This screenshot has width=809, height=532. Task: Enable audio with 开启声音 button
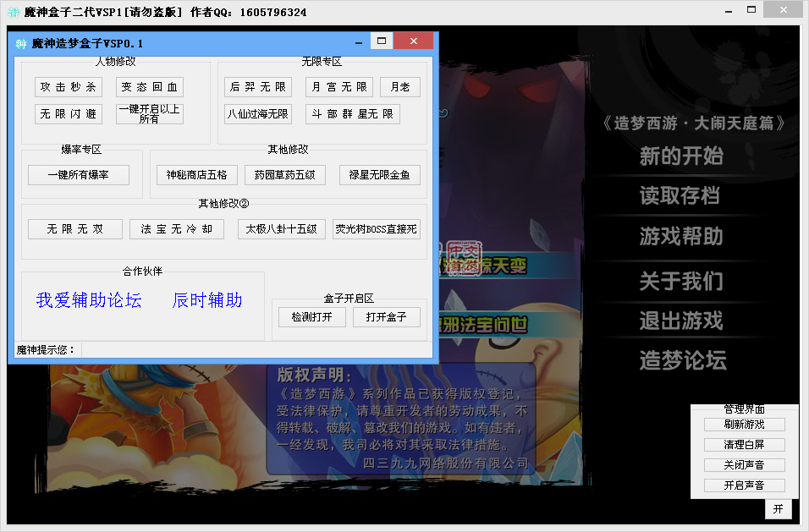745,485
